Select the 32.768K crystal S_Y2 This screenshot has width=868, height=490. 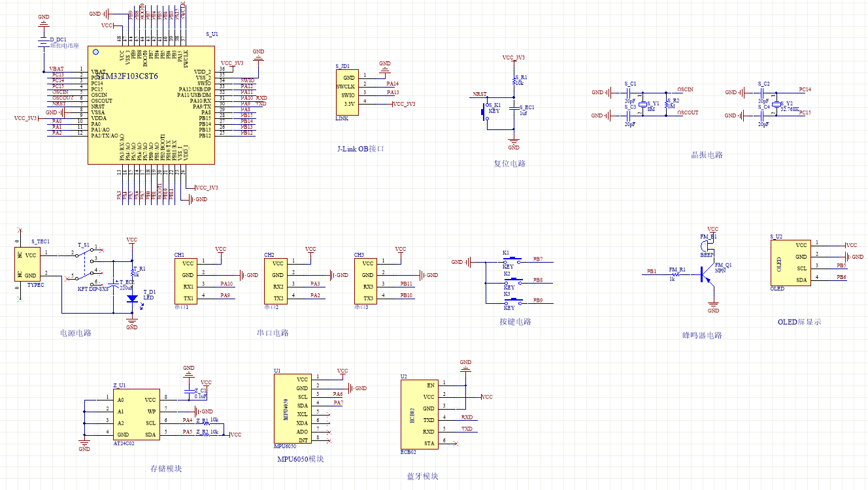(777, 105)
